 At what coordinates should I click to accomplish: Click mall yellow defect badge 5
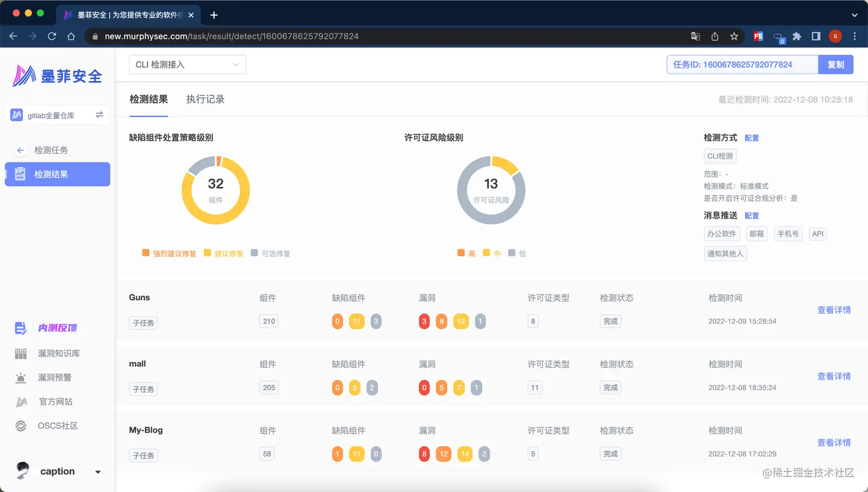point(355,388)
